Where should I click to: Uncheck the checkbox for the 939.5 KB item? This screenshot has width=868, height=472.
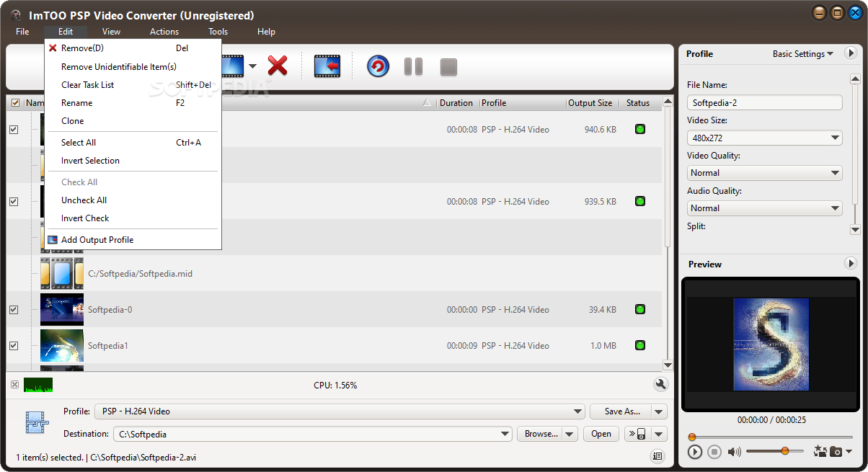pyautogui.click(x=14, y=202)
